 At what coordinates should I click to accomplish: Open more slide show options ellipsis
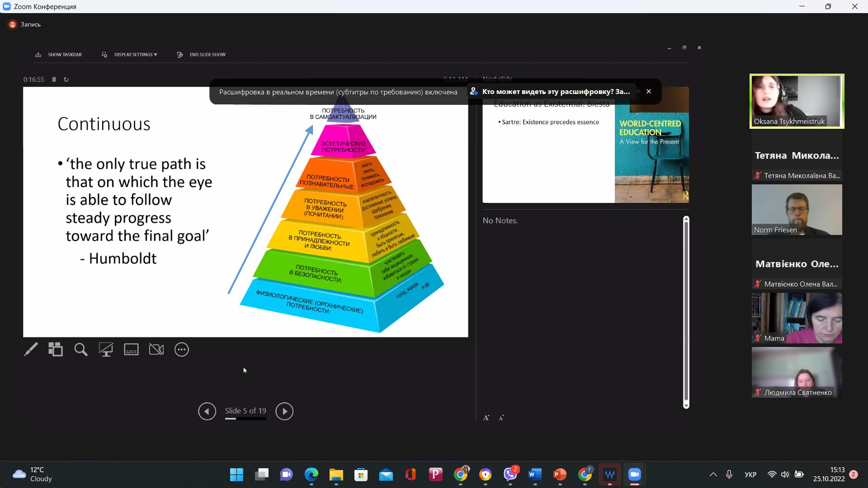click(182, 349)
